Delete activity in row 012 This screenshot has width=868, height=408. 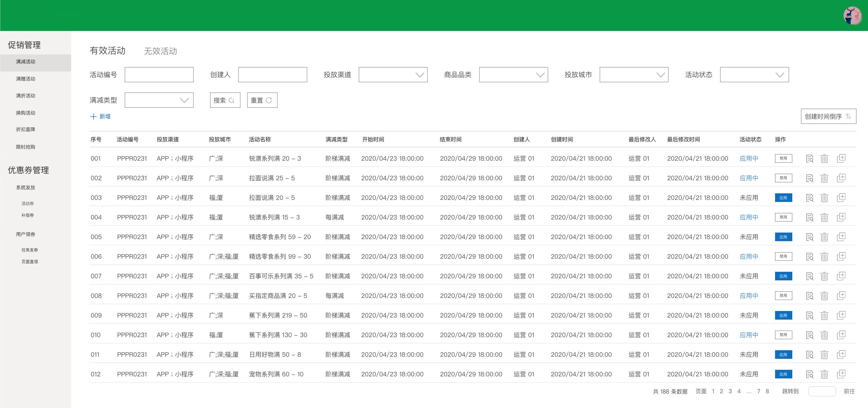(824, 374)
